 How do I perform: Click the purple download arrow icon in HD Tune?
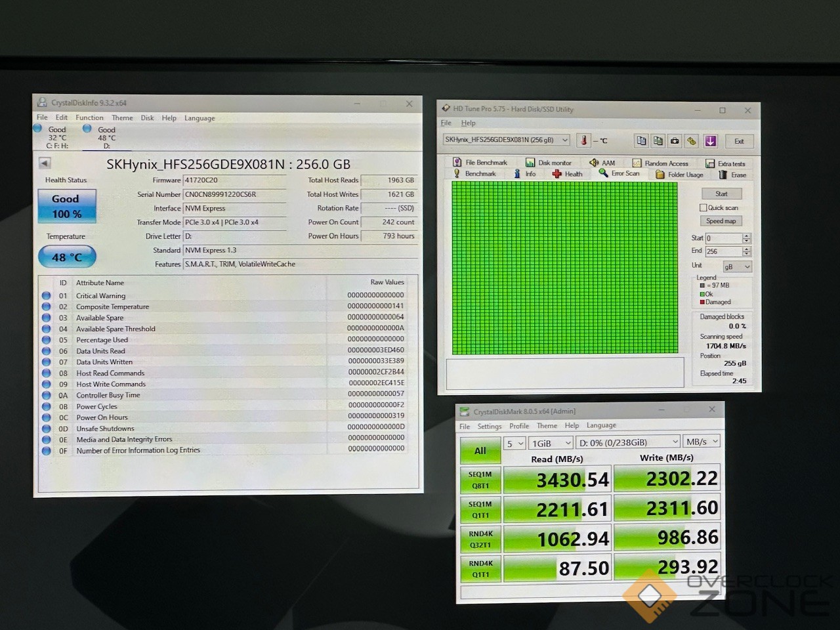(710, 140)
